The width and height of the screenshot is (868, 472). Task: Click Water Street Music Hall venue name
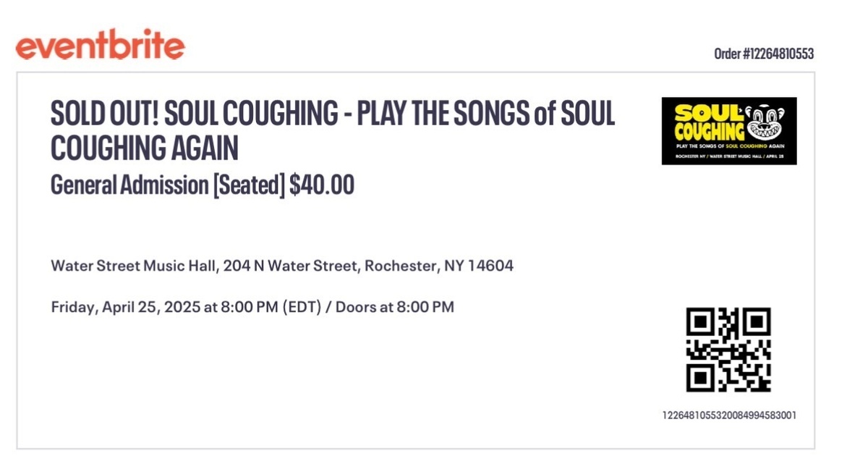click(x=134, y=266)
